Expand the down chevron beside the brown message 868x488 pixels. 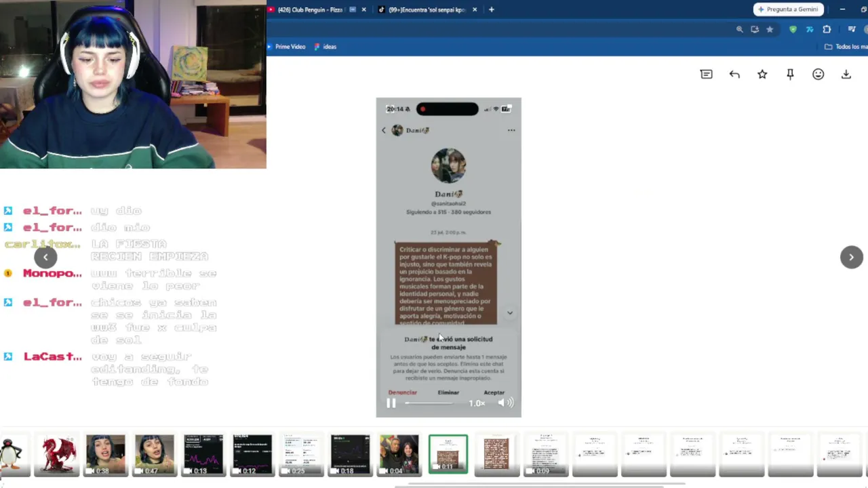(x=510, y=313)
